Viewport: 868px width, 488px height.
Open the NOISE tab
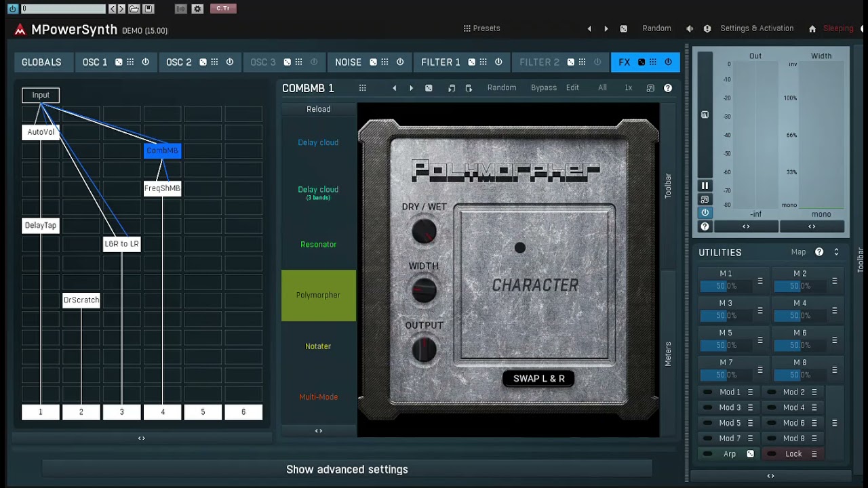[349, 62]
